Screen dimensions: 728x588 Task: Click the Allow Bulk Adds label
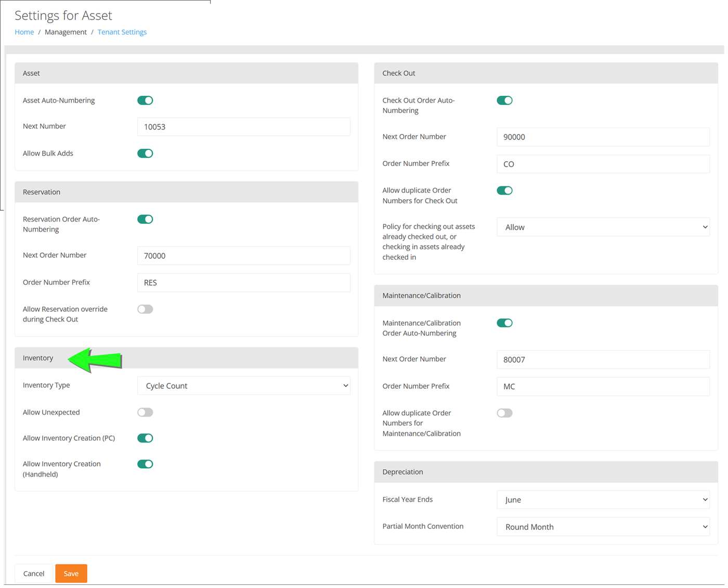(x=48, y=154)
